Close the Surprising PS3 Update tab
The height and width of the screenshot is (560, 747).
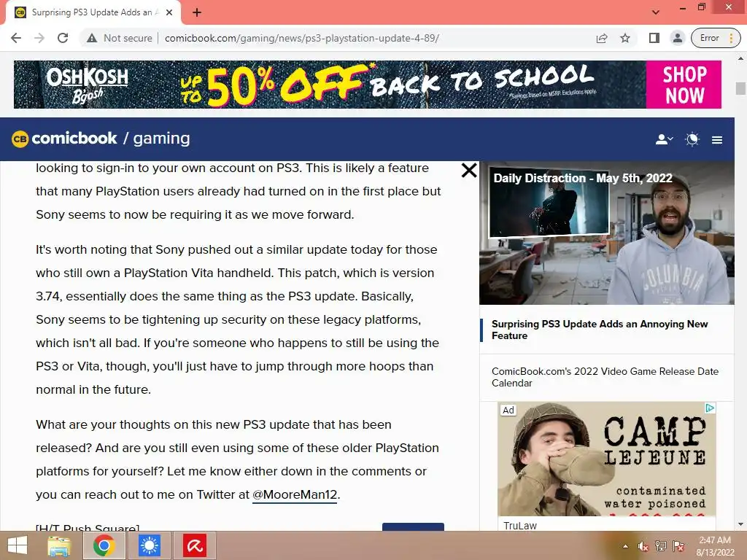click(169, 12)
